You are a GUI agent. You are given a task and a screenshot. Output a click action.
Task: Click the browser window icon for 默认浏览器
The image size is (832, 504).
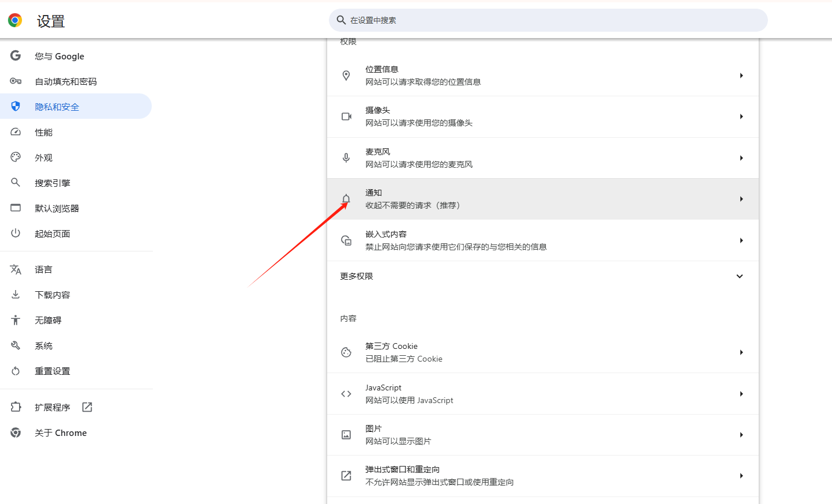[x=16, y=208]
